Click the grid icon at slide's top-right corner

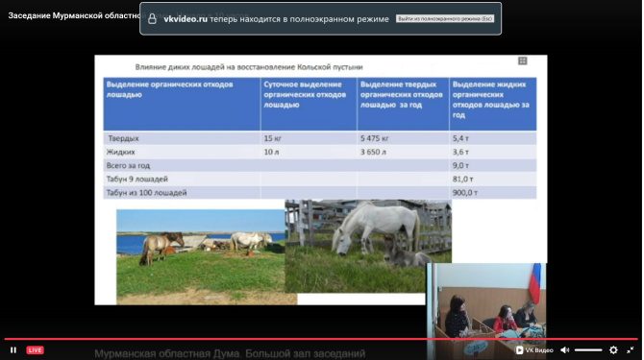523,61
